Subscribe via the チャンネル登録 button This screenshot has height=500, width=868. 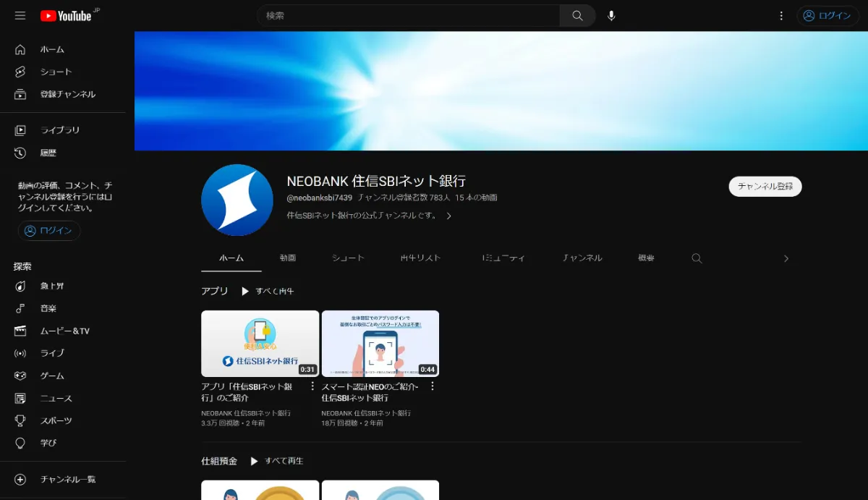[765, 186]
